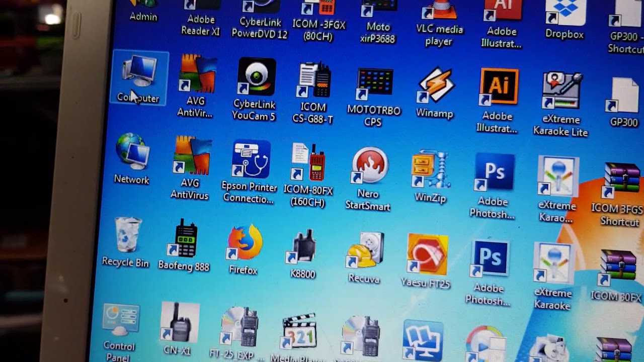Select the Computer desktop icon

pyautogui.click(x=139, y=78)
